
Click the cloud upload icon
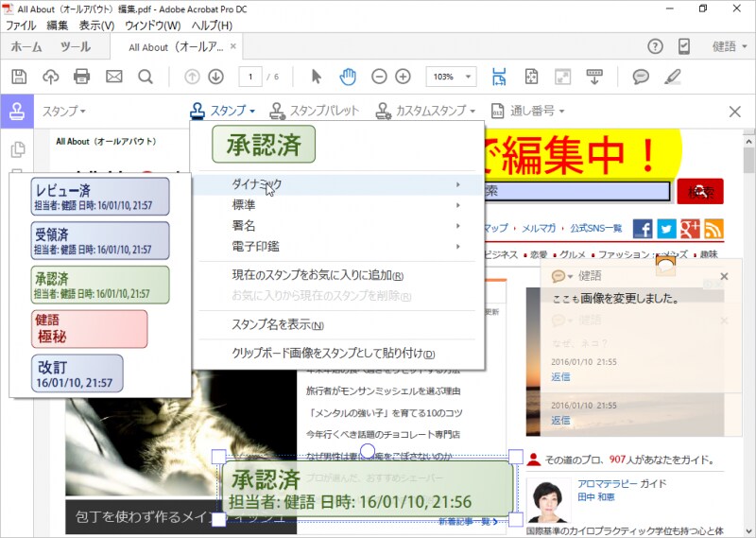click(x=51, y=77)
